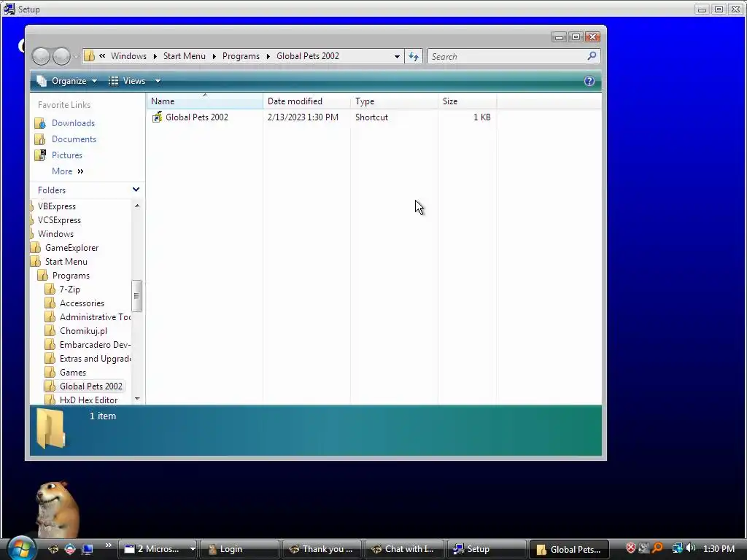Image resolution: width=747 pixels, height=560 pixels.
Task: Click the folder tree scrollbar thumb
Action: (x=136, y=296)
